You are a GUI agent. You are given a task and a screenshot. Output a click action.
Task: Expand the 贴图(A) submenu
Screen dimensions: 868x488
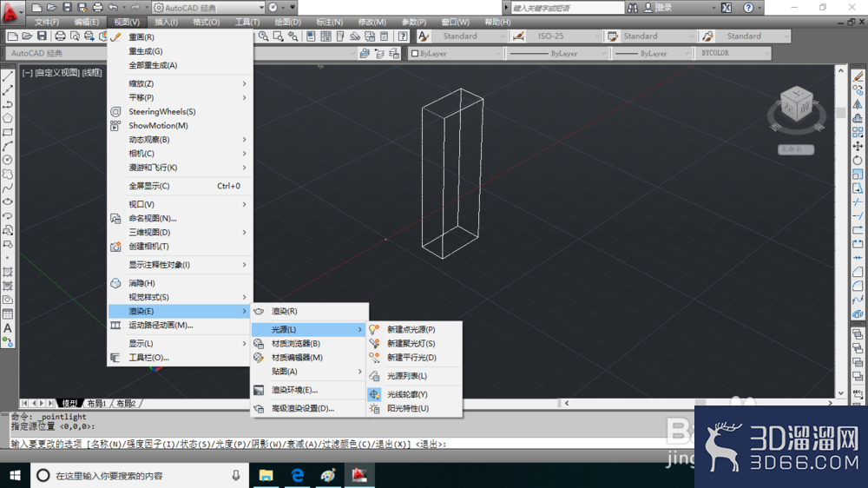pyautogui.click(x=309, y=372)
